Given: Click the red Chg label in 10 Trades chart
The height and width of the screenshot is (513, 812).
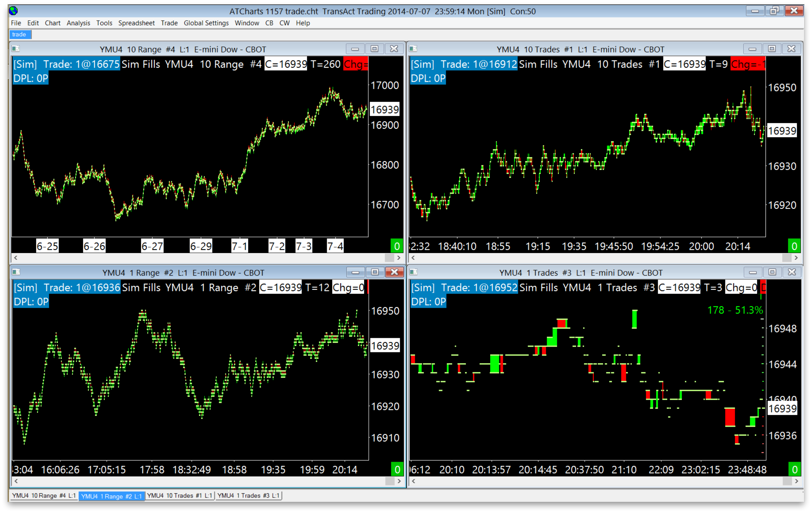Looking at the screenshot, I should pos(748,64).
